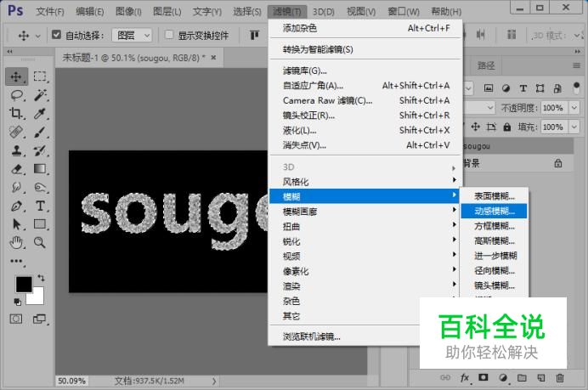The height and width of the screenshot is (390, 588).
Task: Expand status bar info arrow
Action: coord(214,381)
